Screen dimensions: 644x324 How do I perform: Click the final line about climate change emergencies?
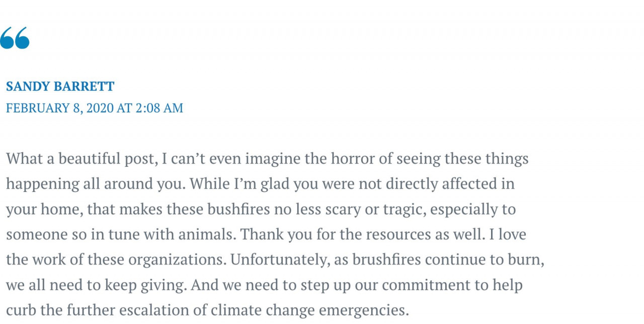(207, 310)
